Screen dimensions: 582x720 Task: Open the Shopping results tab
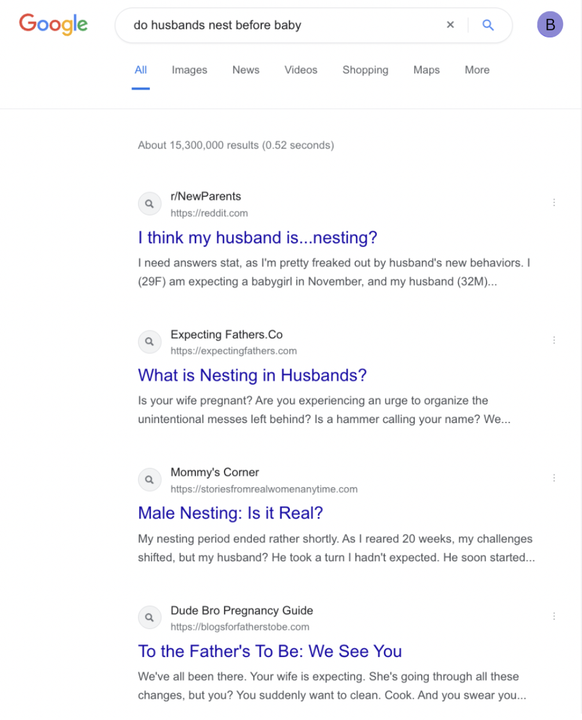tap(365, 70)
